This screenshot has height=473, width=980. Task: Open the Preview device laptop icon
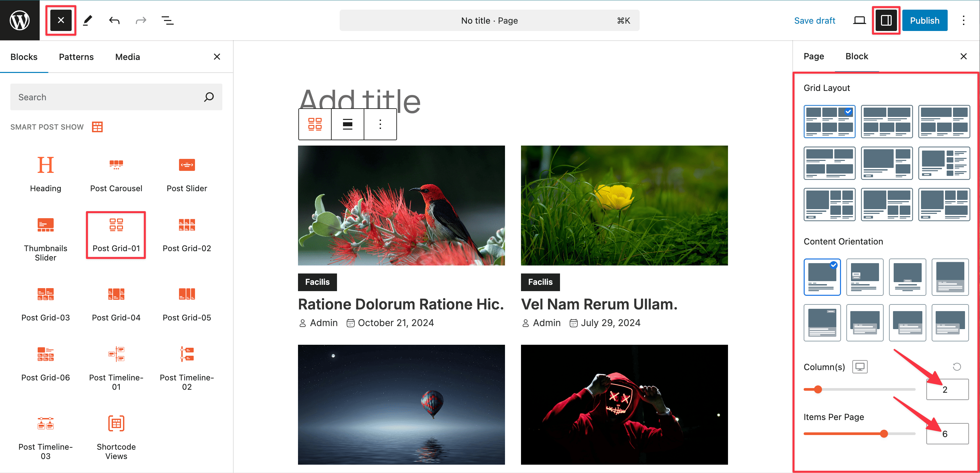[x=859, y=21]
